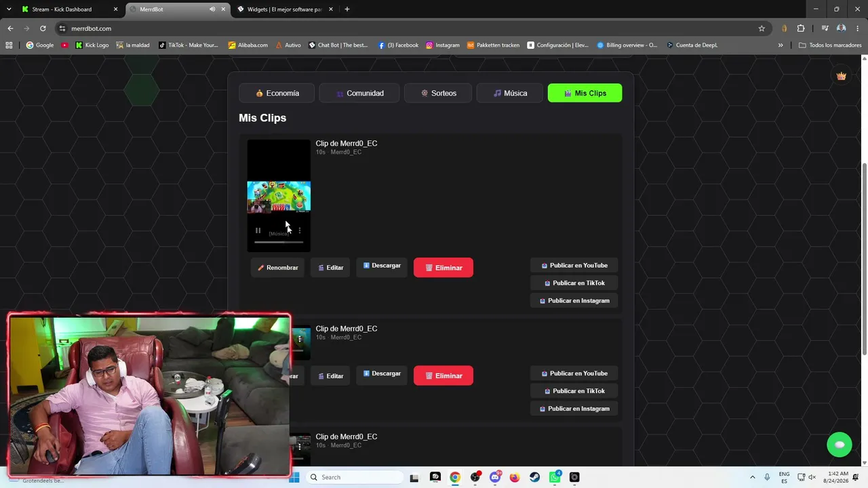Open the Chat Bot bookmark
868x488 pixels.
click(x=338, y=45)
